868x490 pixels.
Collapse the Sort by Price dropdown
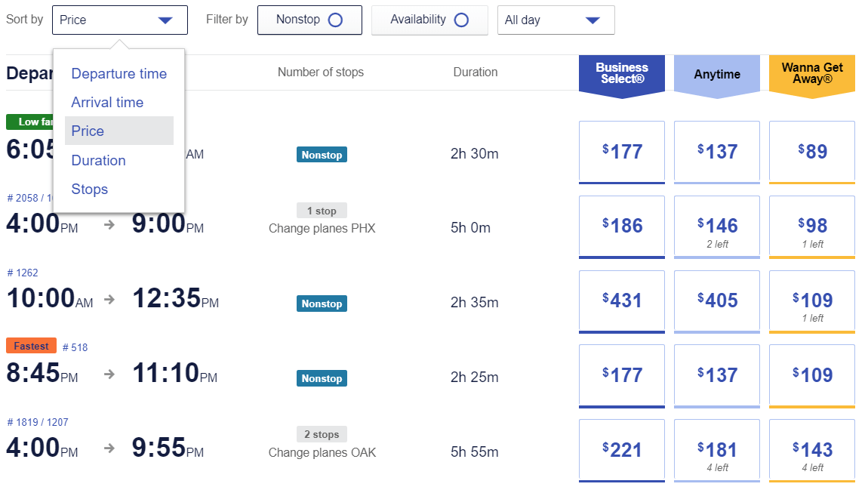(x=119, y=20)
